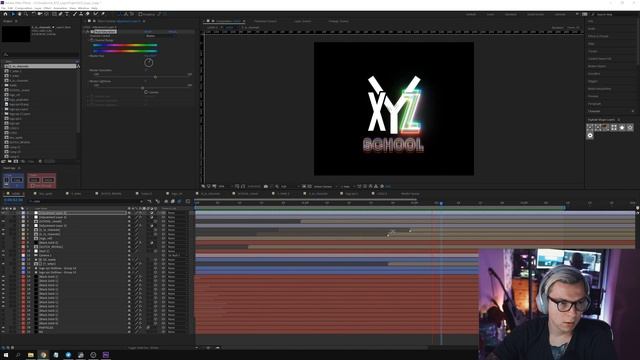The height and width of the screenshot is (360, 640).
Task: Toggle Hide Shy Layers in timeline header
Action: point(166,201)
